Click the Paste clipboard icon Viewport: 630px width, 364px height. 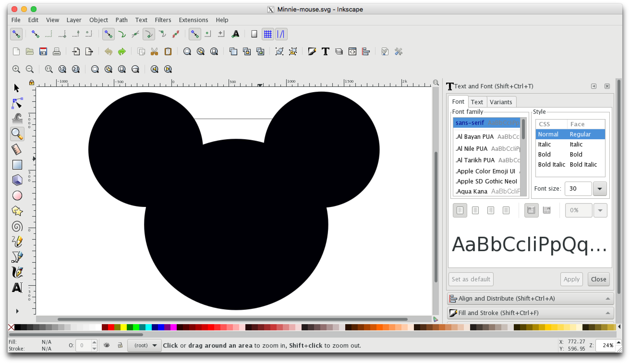[x=168, y=51]
